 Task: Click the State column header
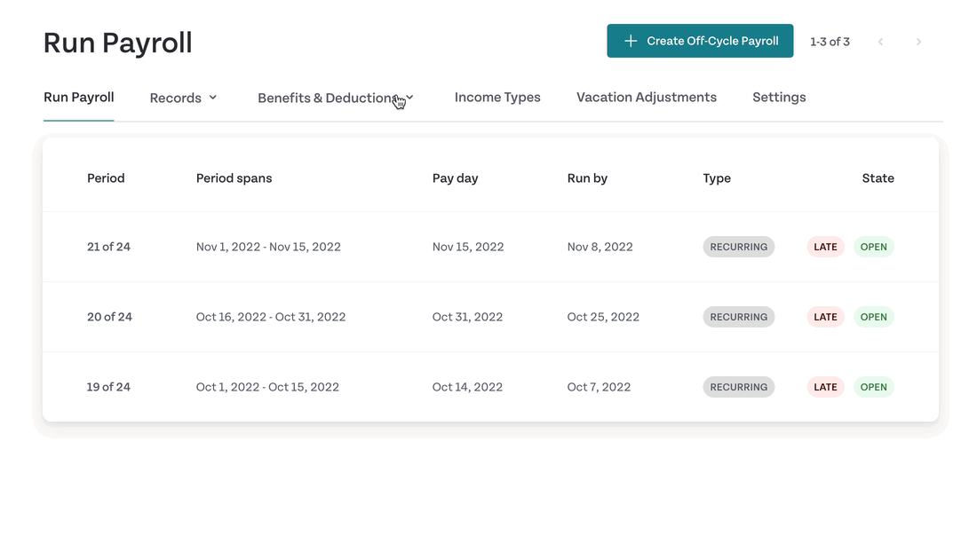click(x=878, y=178)
